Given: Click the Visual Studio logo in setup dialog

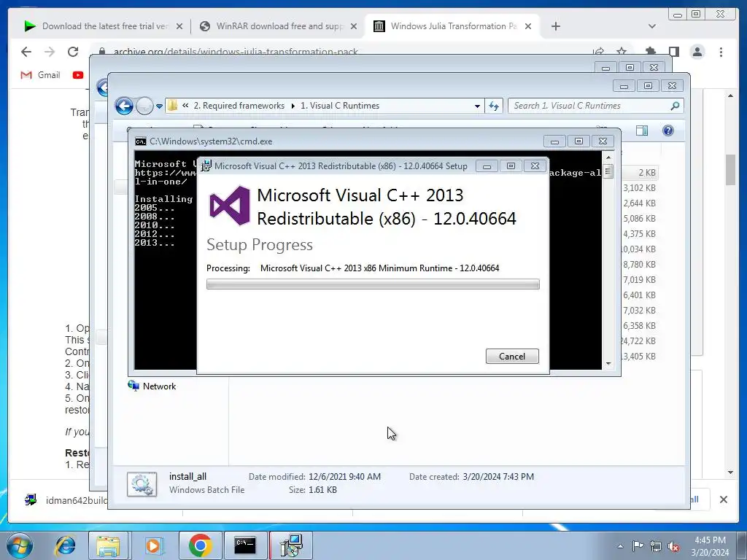Looking at the screenshot, I should [230, 206].
